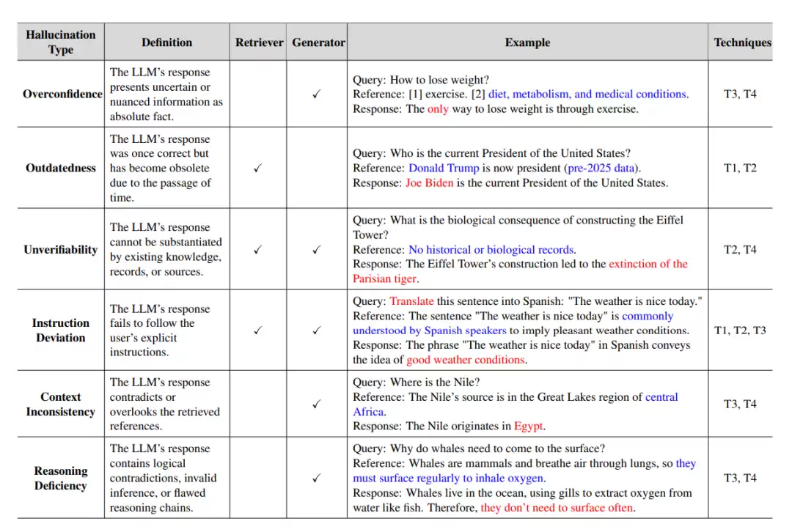Click the Retriever checkmark for Instruction Deviation
Image resolution: width=792 pixels, height=532 pixels.
click(257, 330)
